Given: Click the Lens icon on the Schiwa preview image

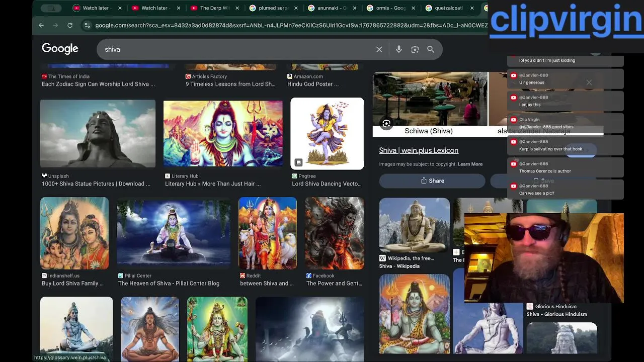Looking at the screenshot, I should tap(386, 124).
